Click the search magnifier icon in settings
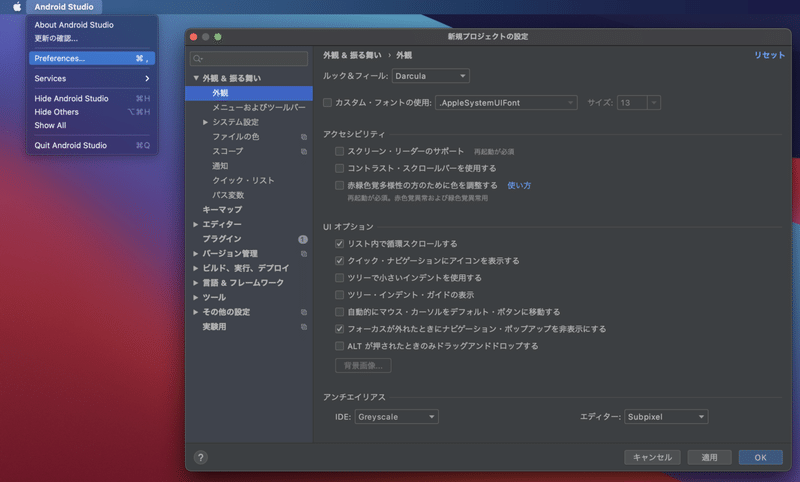This screenshot has height=482, width=800. point(198,59)
